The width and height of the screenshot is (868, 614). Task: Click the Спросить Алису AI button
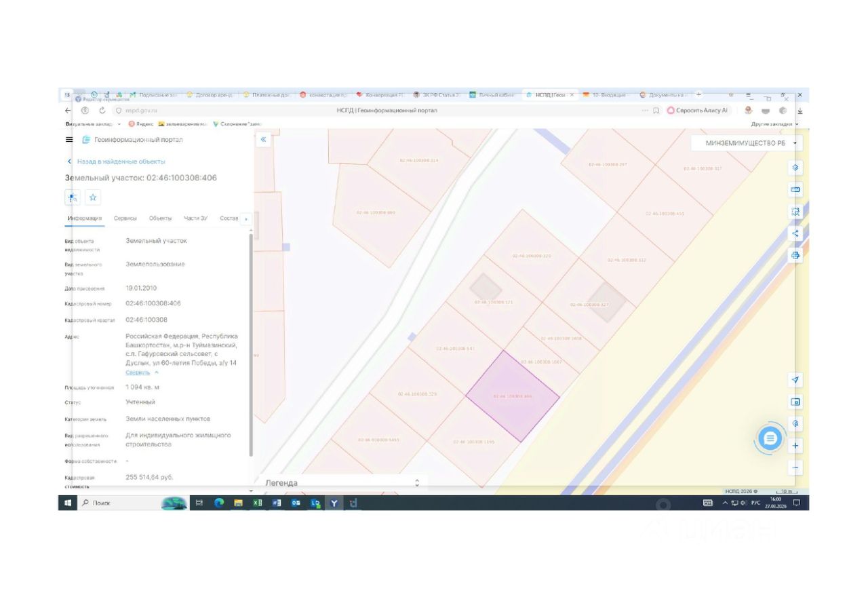[x=698, y=111]
